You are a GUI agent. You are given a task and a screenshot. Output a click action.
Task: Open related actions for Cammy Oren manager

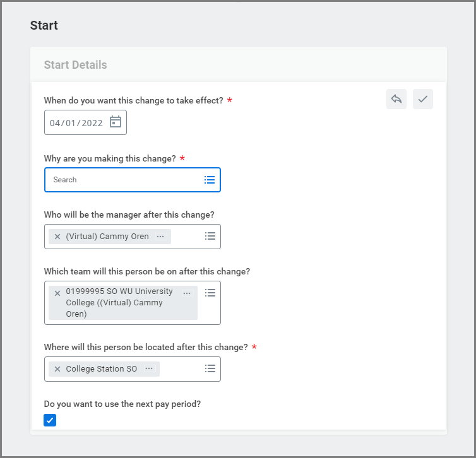(x=160, y=237)
